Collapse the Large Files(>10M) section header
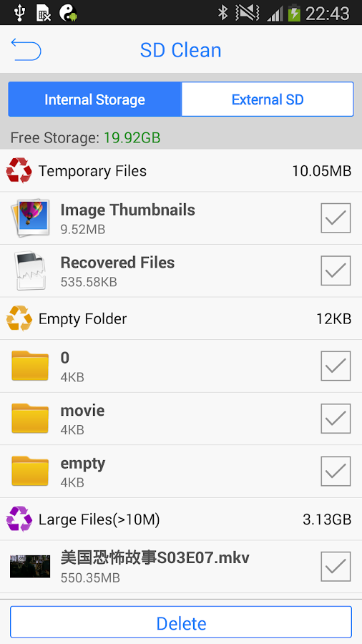The width and height of the screenshot is (362, 644). tap(181, 519)
